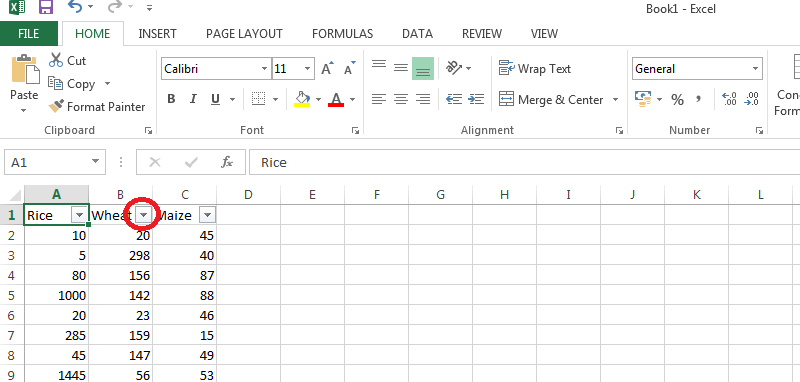Apply percent style format
This screenshot has height=382, width=800.
(678, 99)
